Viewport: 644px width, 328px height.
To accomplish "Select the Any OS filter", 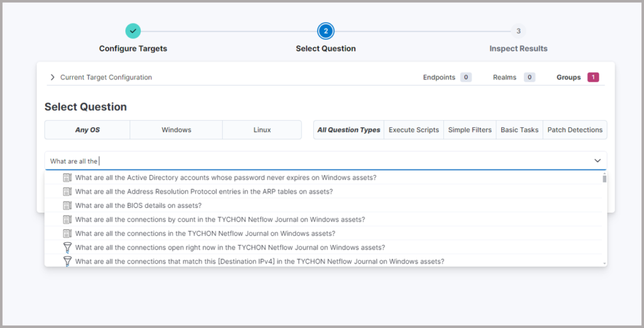I will click(x=87, y=130).
